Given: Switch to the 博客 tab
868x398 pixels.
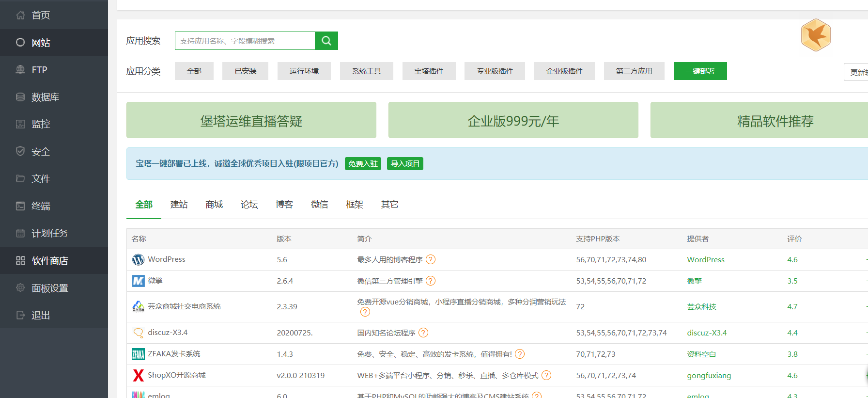Looking at the screenshot, I should 284,205.
